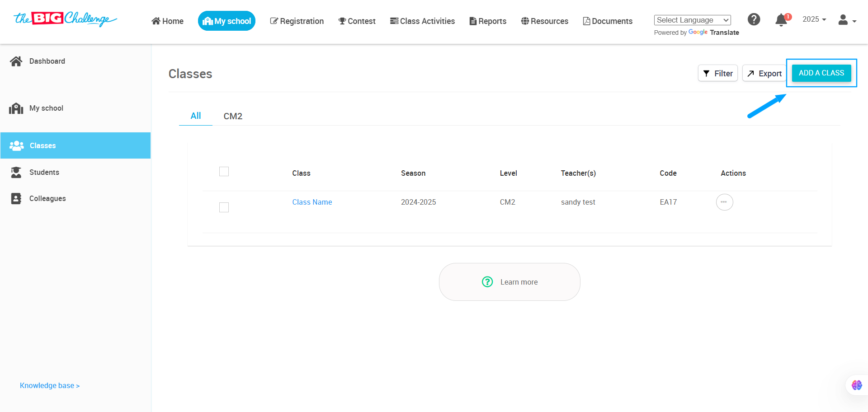Click the Classes group icon in sidebar
Image resolution: width=868 pixels, height=412 pixels.
pyautogui.click(x=17, y=145)
